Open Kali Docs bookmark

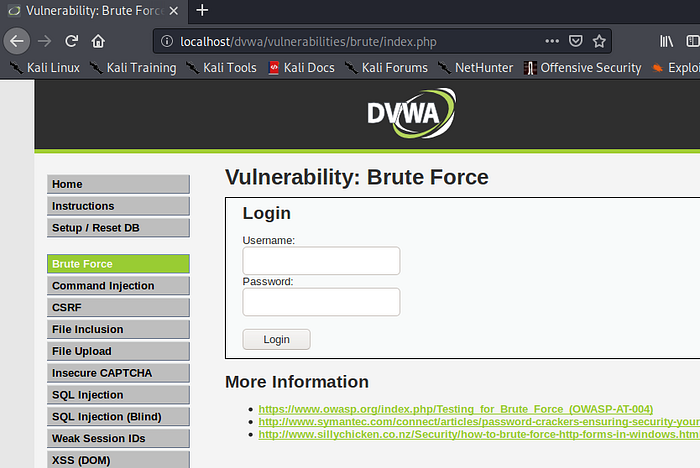[x=301, y=68]
